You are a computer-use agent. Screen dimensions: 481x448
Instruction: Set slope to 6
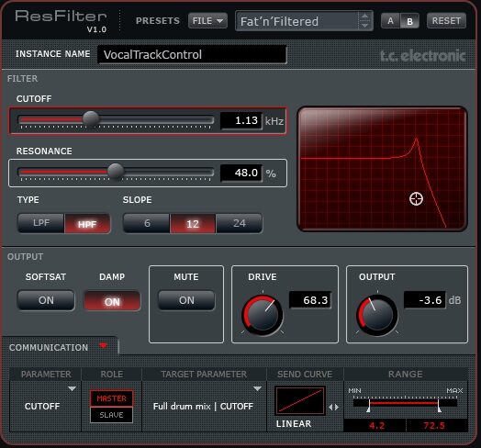[147, 223]
